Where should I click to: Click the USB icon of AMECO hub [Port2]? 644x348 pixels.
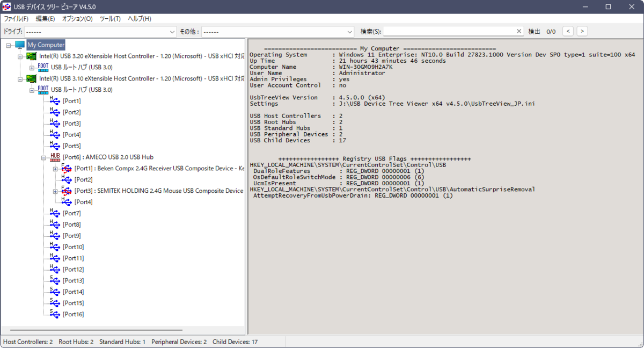click(67, 179)
